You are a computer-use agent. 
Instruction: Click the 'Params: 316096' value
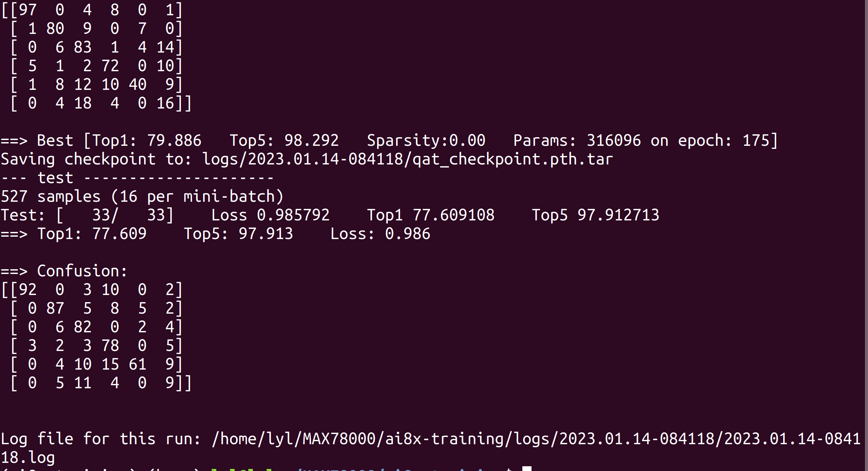(x=577, y=140)
